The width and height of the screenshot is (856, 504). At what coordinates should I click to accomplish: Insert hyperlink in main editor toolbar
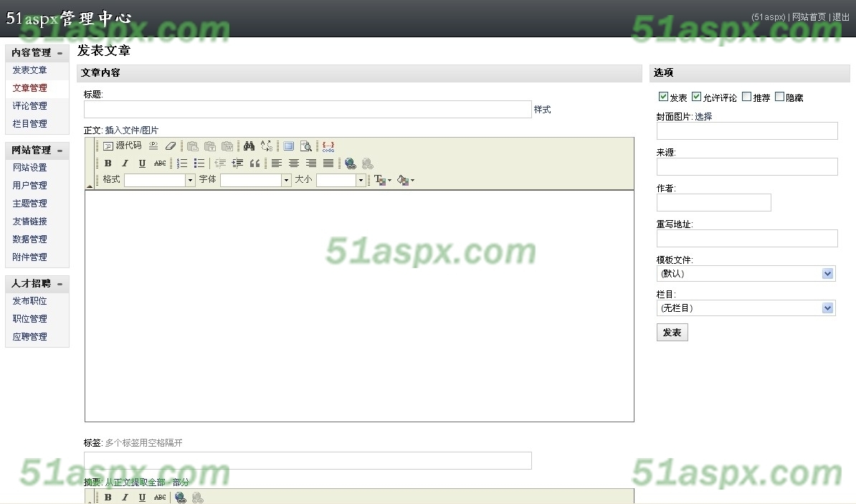[351, 163]
